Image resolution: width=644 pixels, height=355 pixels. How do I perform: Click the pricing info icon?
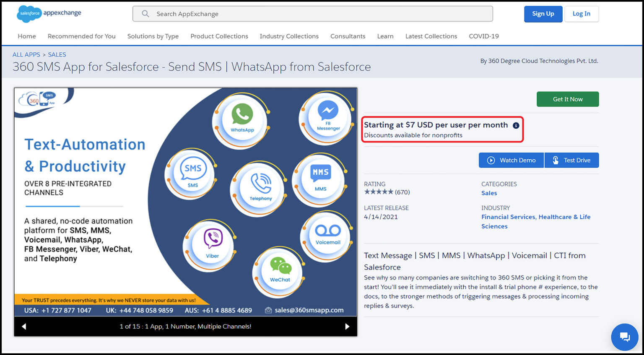tap(516, 125)
